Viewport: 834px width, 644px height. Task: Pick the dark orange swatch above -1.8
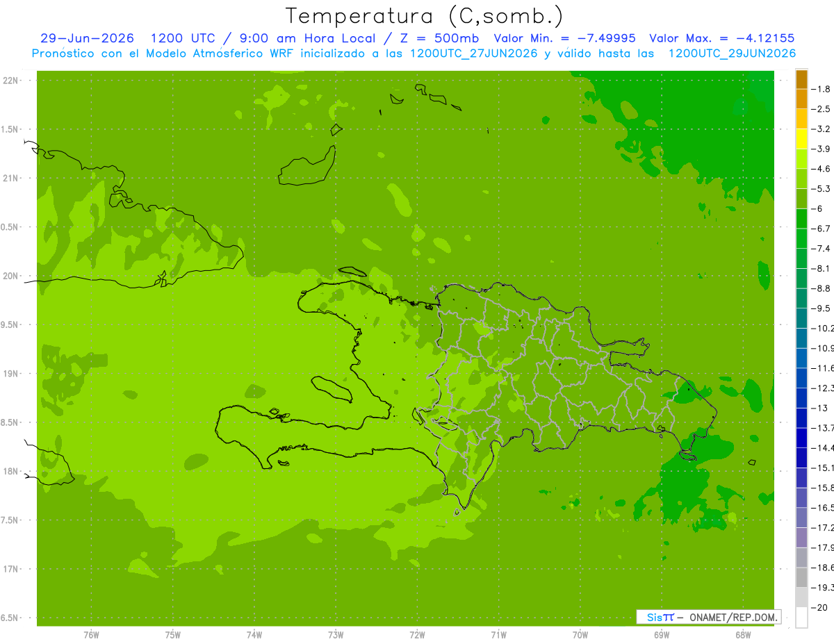tap(801, 79)
